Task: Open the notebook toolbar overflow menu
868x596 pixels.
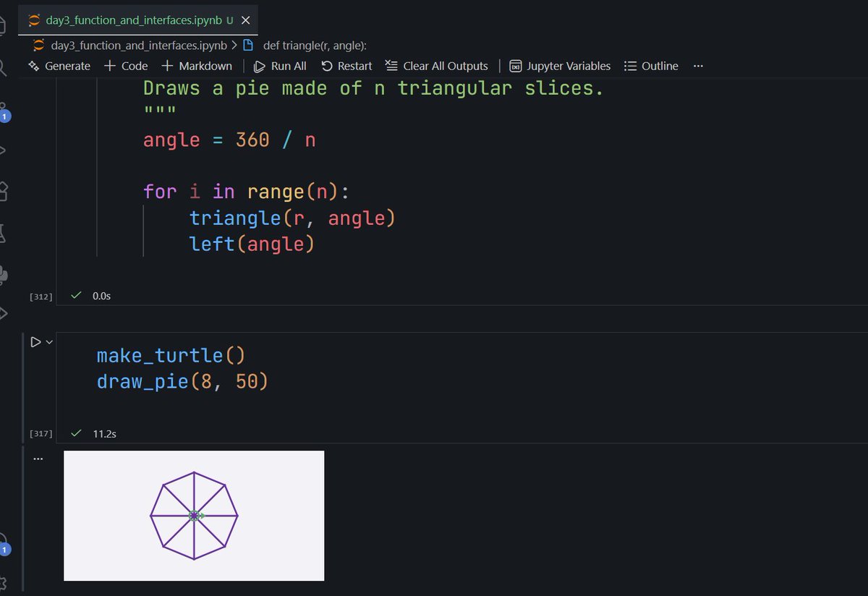Action: [698, 66]
